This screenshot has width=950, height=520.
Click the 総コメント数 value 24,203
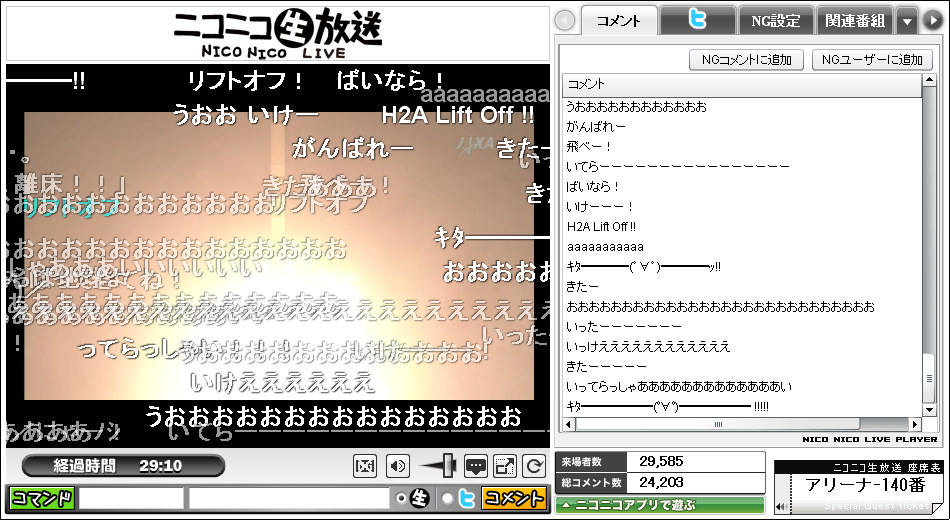661,482
